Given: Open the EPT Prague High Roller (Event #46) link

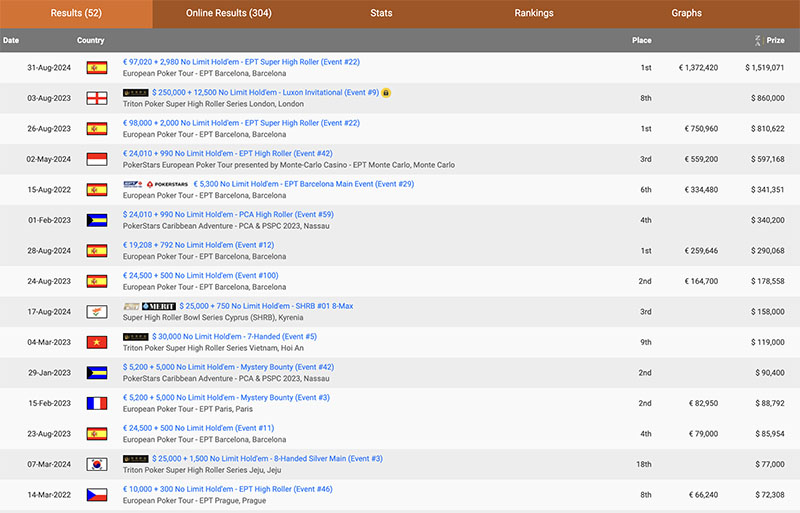Looking at the screenshot, I should 227,489.
